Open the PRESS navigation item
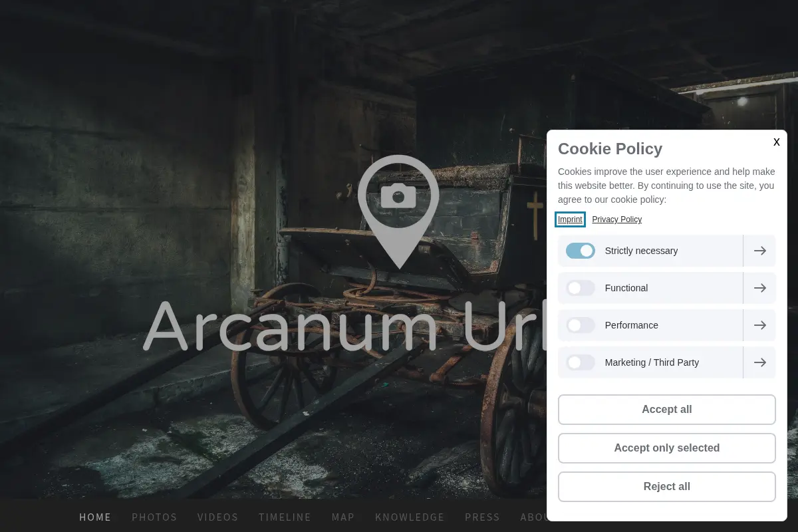 (x=483, y=517)
